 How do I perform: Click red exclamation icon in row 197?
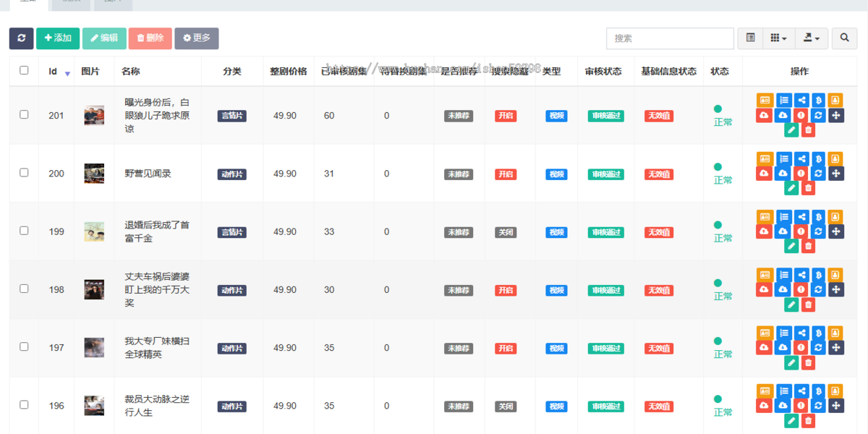801,347
